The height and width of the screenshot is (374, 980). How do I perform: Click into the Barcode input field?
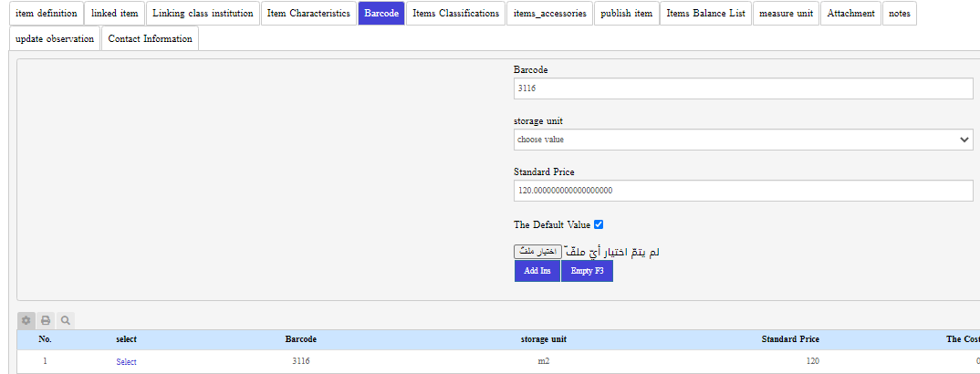[x=743, y=88]
